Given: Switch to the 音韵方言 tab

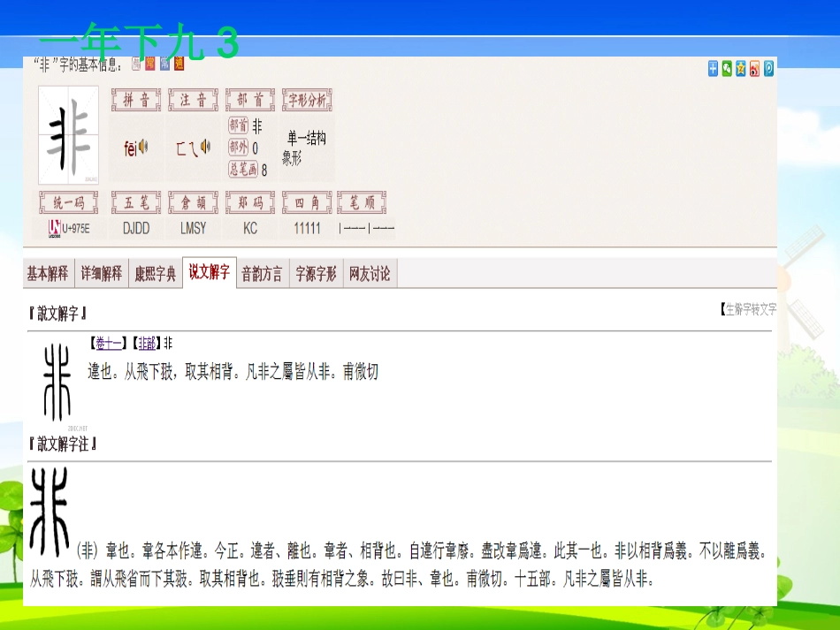Looking at the screenshot, I should click(x=263, y=274).
